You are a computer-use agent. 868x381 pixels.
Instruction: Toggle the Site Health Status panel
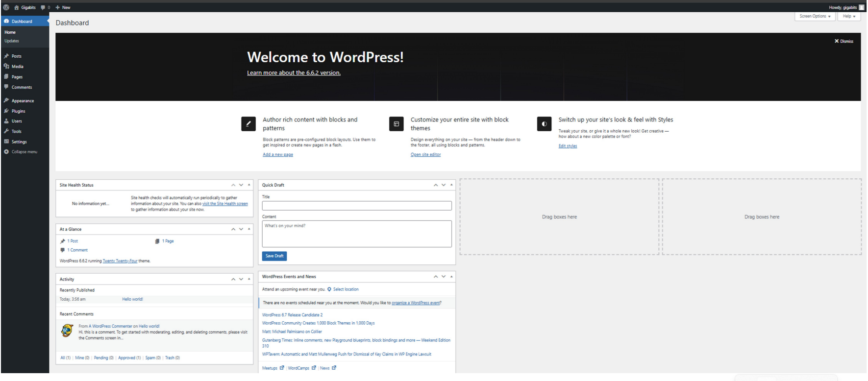coord(249,185)
